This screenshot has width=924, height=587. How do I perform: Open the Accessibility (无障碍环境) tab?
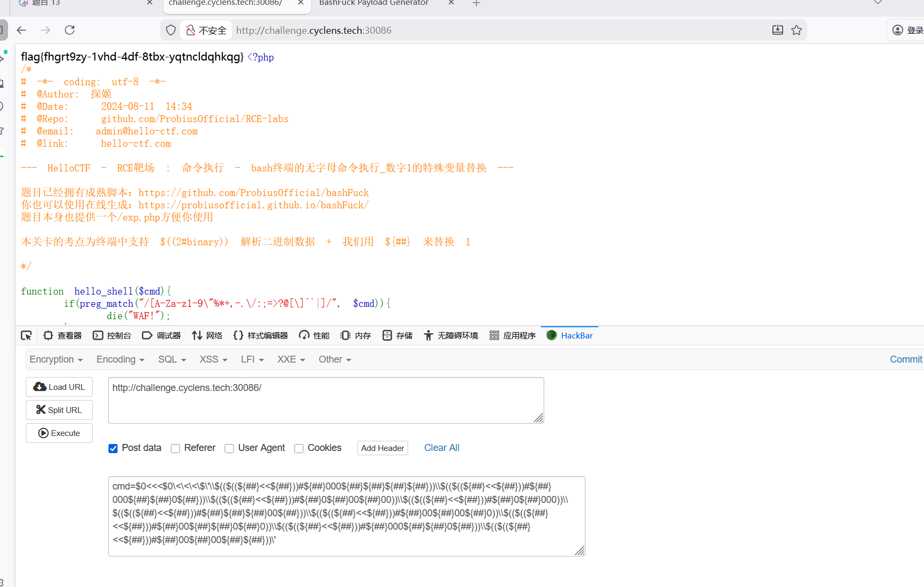pos(451,336)
